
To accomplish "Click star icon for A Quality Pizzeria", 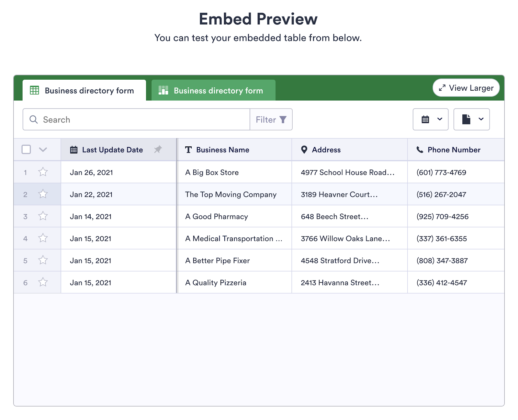I will (x=43, y=282).
